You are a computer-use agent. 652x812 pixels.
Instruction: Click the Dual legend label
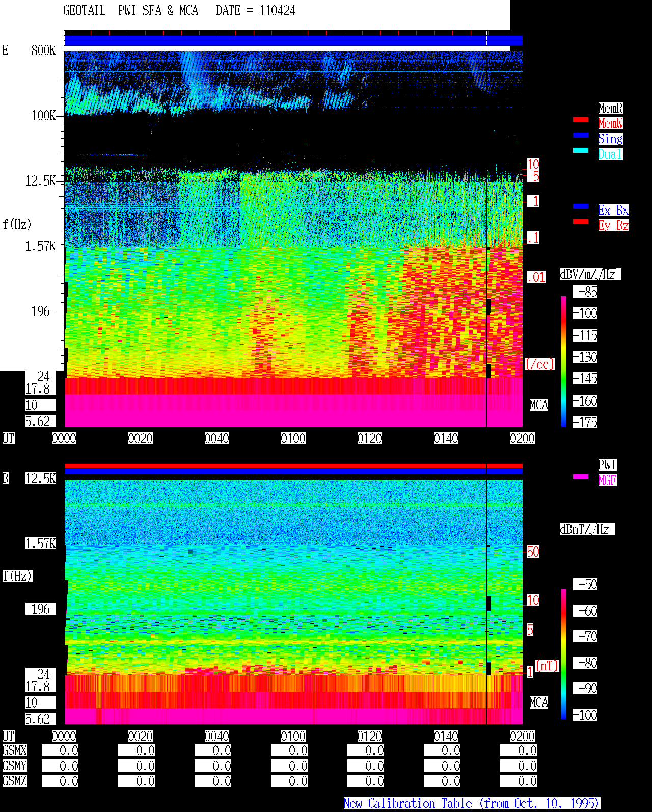coord(610,154)
